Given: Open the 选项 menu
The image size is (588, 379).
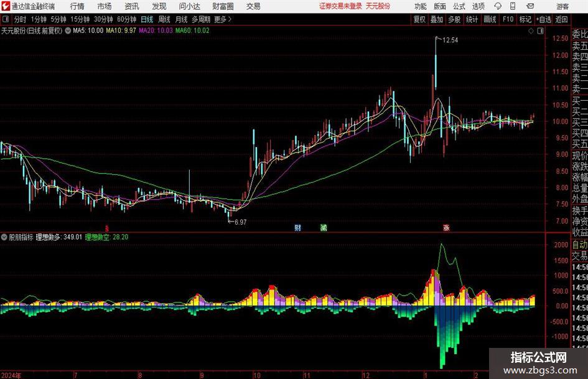Looking at the screenshot, I should pos(478,6).
